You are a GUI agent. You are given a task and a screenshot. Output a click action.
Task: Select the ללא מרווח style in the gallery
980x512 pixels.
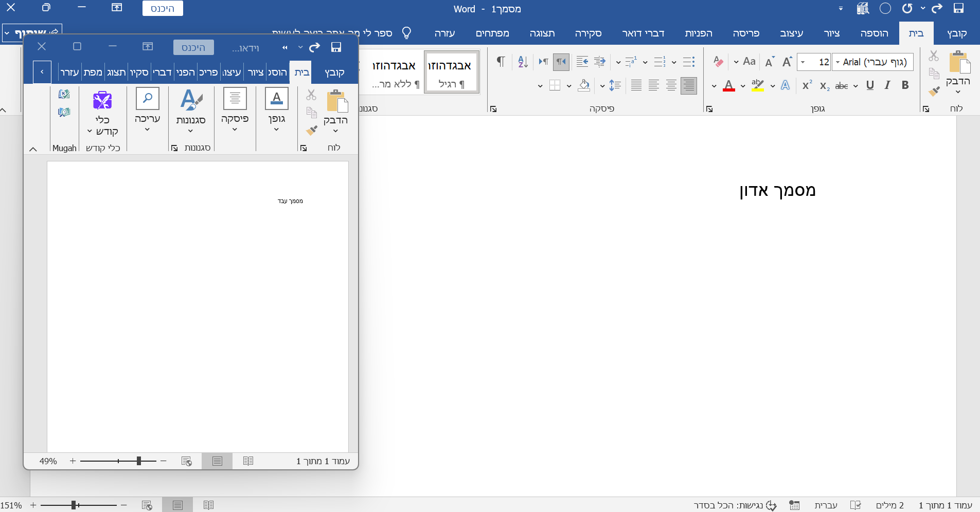click(x=394, y=73)
